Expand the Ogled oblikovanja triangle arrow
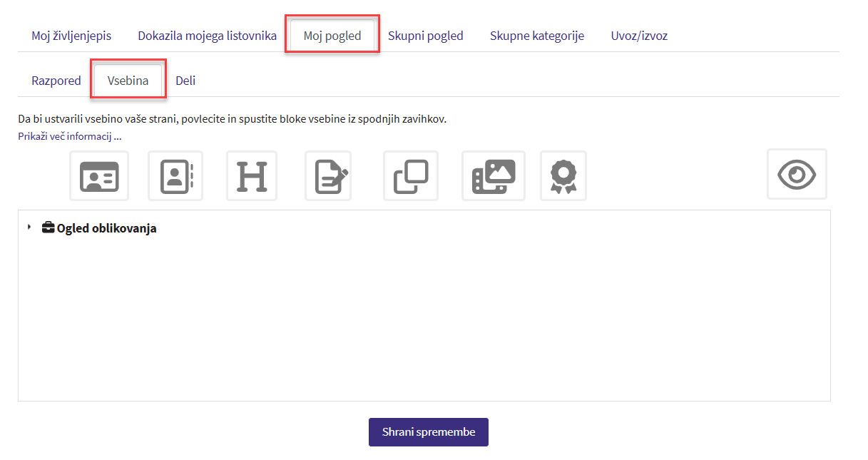This screenshot has width=868, height=460. pyautogui.click(x=29, y=228)
